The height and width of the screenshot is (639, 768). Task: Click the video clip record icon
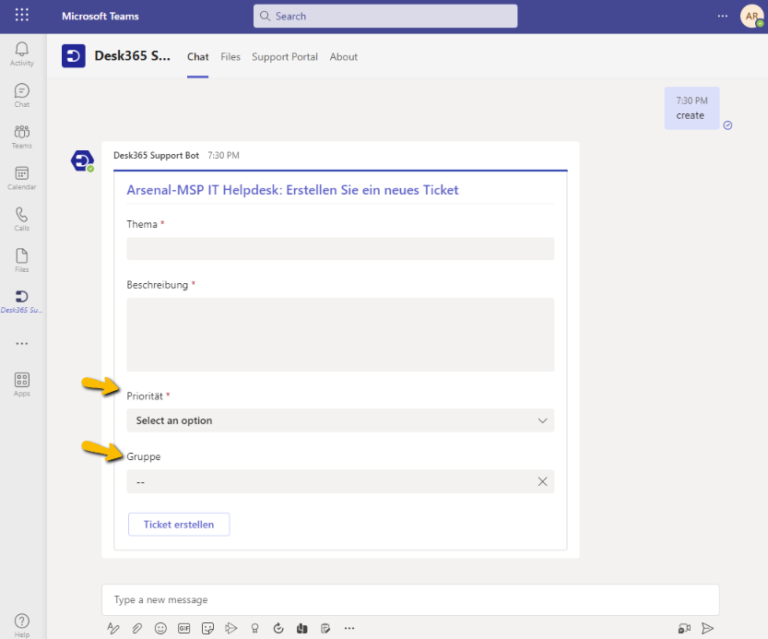[684, 628]
